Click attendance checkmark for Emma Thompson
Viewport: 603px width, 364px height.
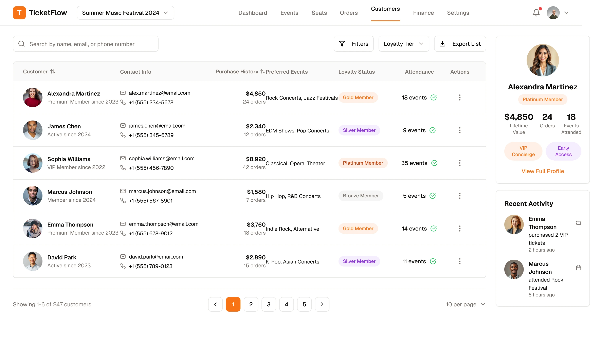pos(433,228)
